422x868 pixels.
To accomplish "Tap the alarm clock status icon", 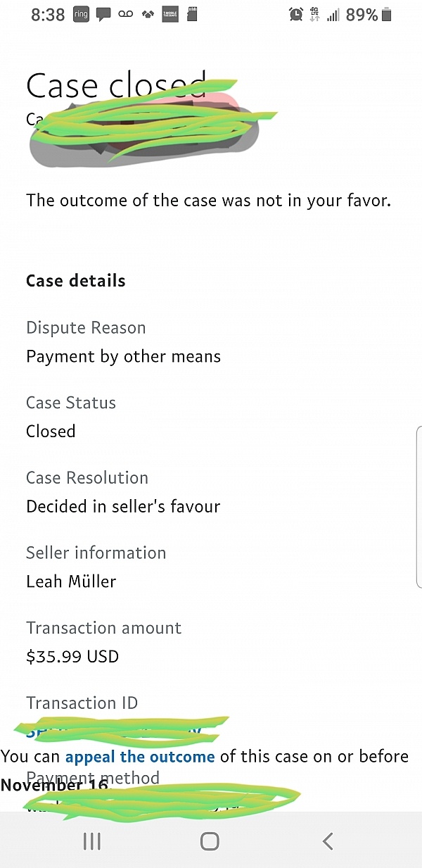I will tap(295, 15).
